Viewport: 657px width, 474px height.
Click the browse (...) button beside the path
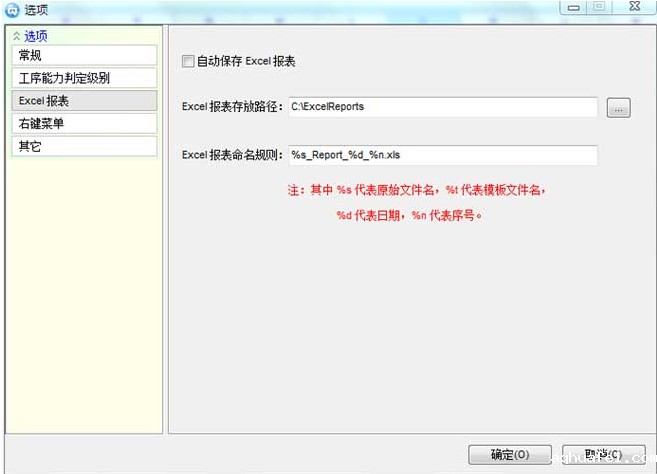618,108
